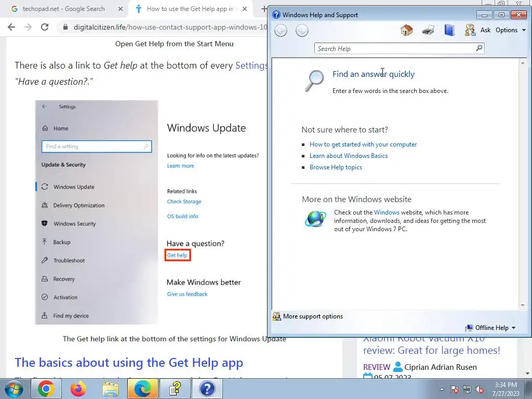532x399 pixels.
Task: Click Forward arrow in Help and Support
Action: pos(302,31)
